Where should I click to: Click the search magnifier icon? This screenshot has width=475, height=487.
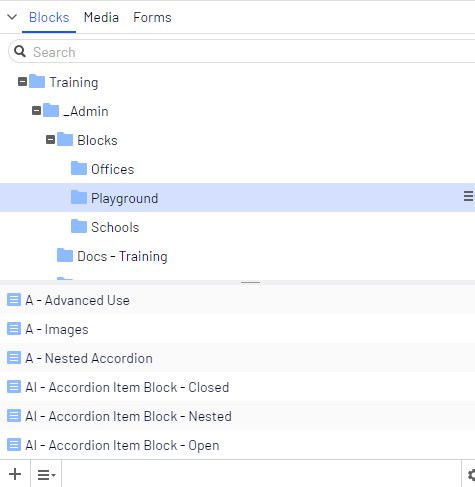(x=20, y=51)
